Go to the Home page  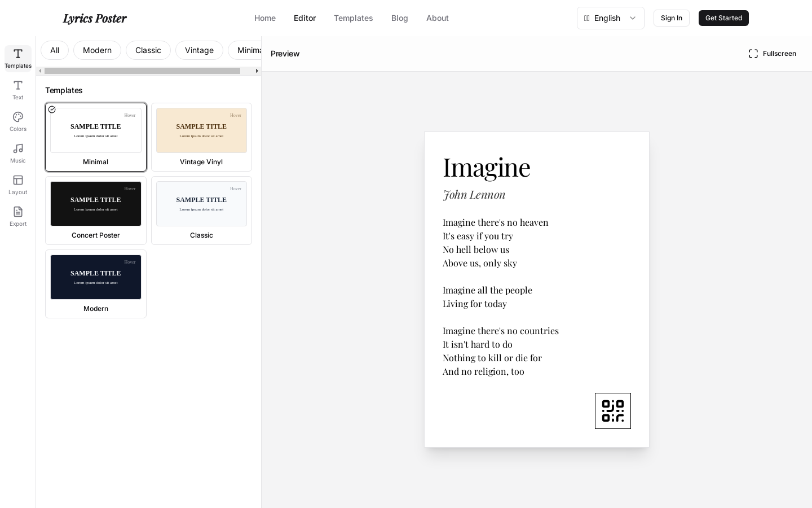[265, 18]
